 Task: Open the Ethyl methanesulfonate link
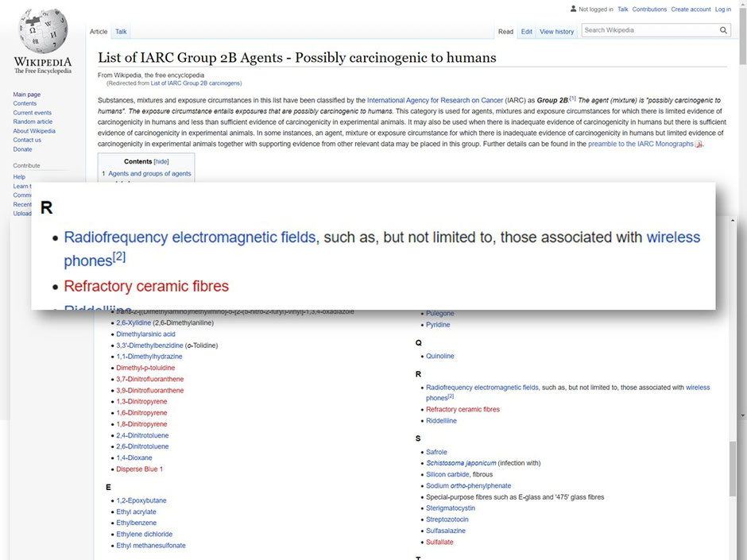click(151, 546)
